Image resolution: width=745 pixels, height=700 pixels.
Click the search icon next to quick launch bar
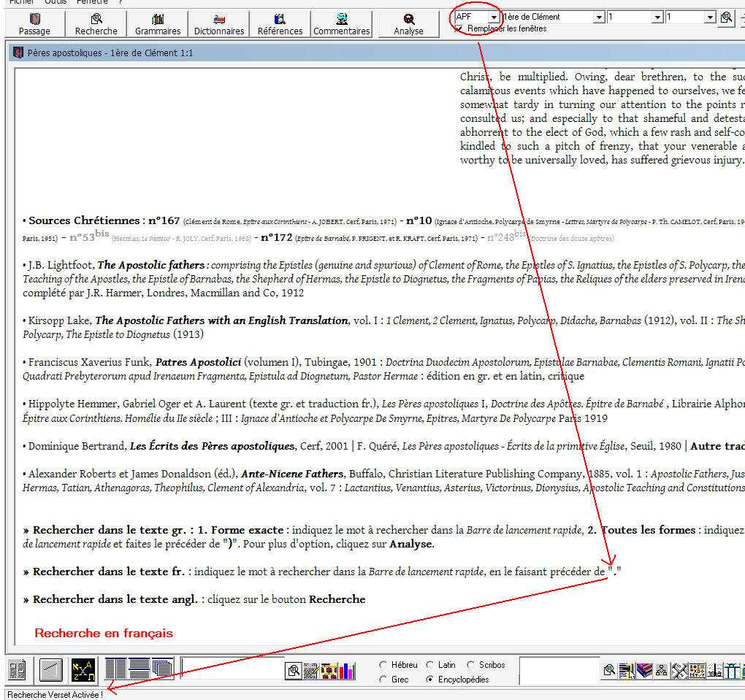pyautogui.click(x=294, y=671)
